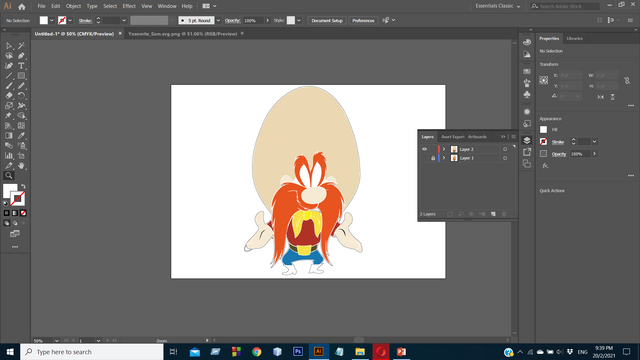Open the Object menu

pos(73,6)
